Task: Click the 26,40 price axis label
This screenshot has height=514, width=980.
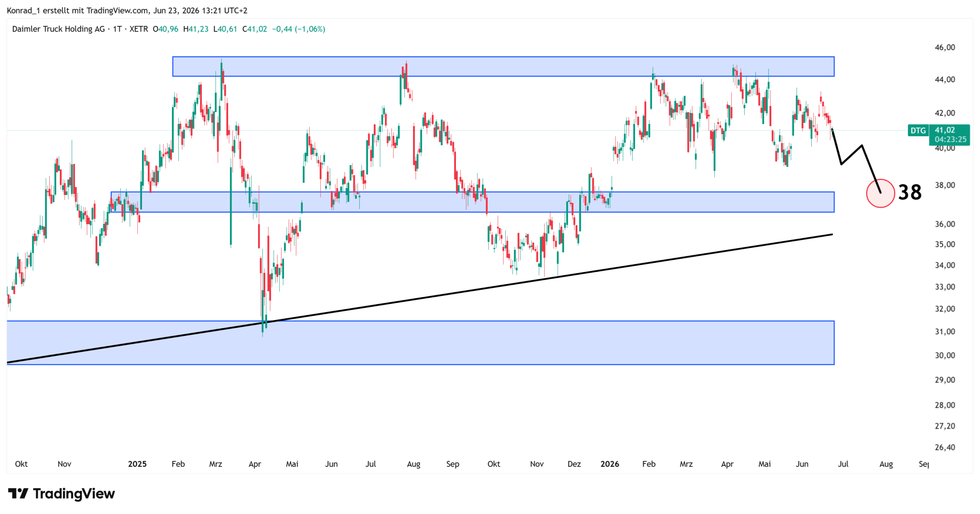Action: click(x=944, y=447)
